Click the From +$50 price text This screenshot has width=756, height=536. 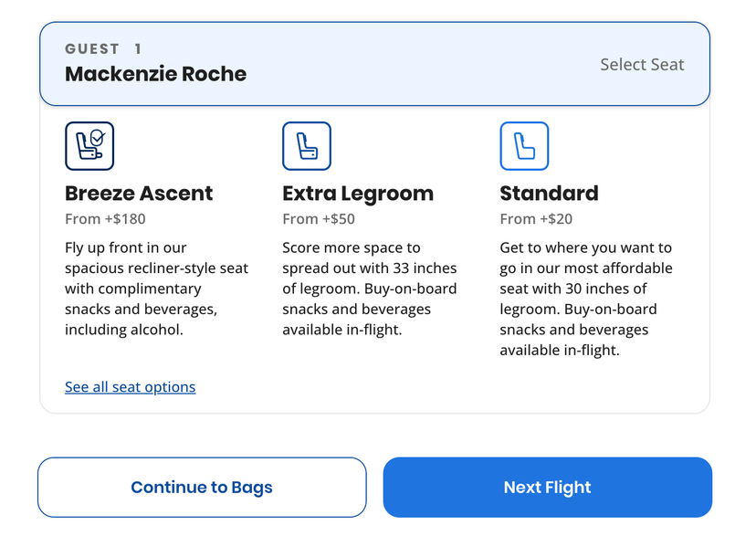tap(319, 219)
